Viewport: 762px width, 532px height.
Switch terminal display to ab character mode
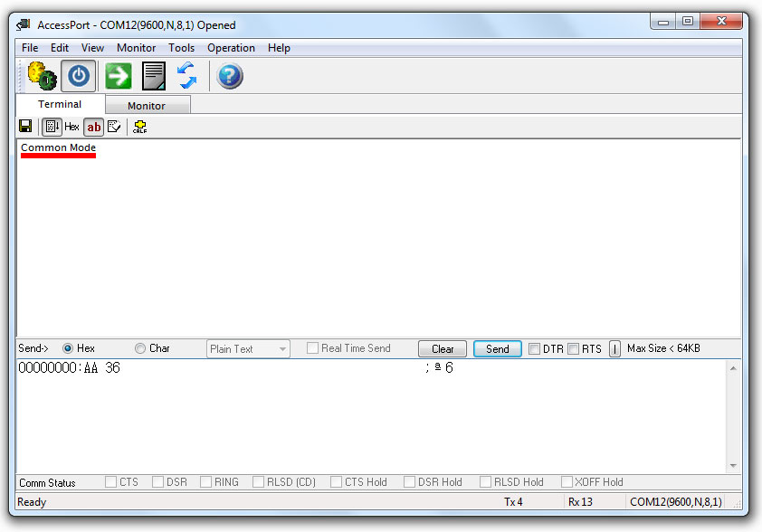[x=94, y=127]
